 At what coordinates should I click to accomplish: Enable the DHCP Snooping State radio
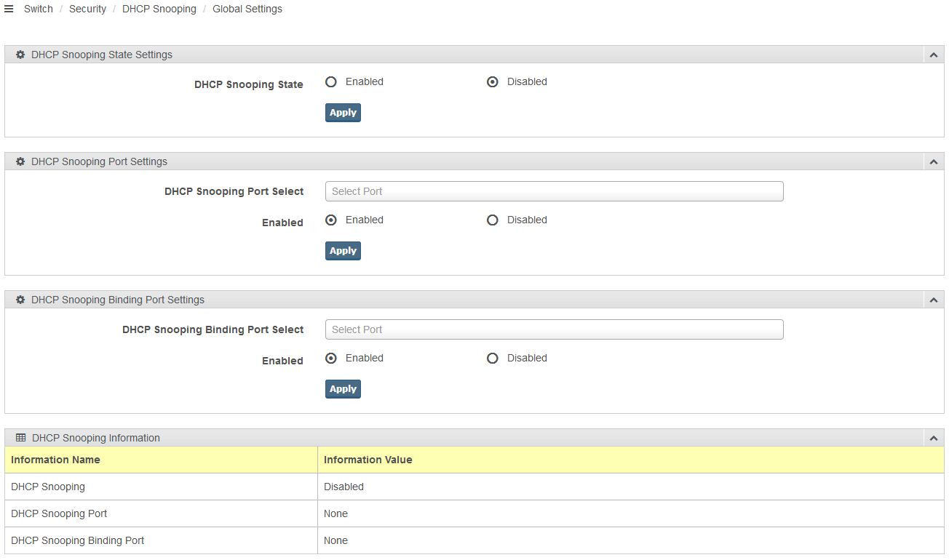coord(331,82)
